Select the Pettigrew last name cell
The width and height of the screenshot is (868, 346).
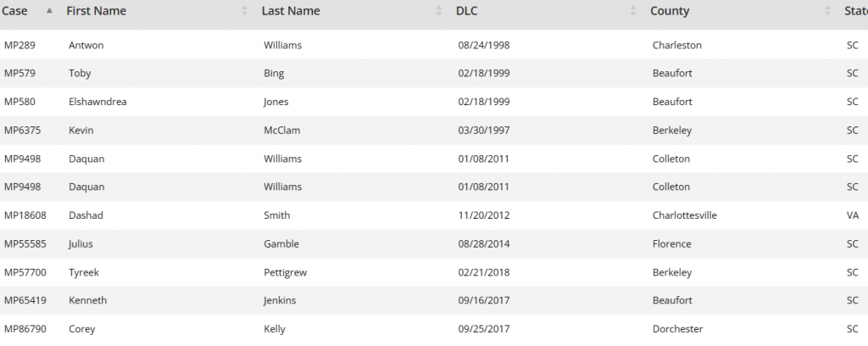tap(287, 272)
